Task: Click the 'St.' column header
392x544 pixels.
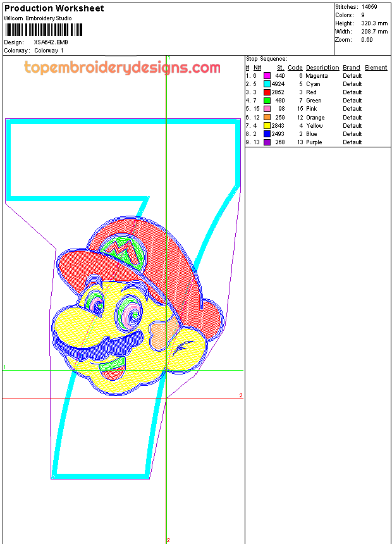Action: pos(281,68)
